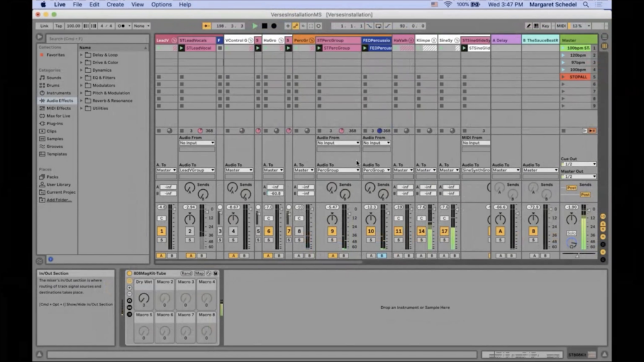Open the Sounds category in the browser
The image size is (644, 362).
[53, 77]
